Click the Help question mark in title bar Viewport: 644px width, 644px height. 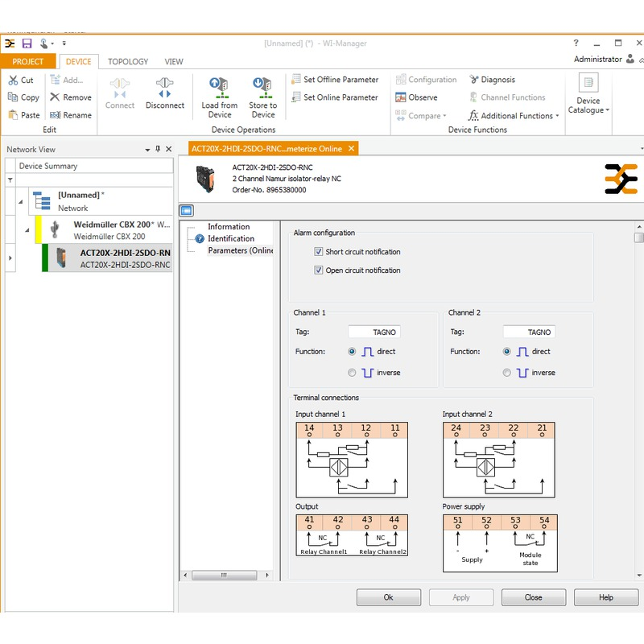pos(576,43)
